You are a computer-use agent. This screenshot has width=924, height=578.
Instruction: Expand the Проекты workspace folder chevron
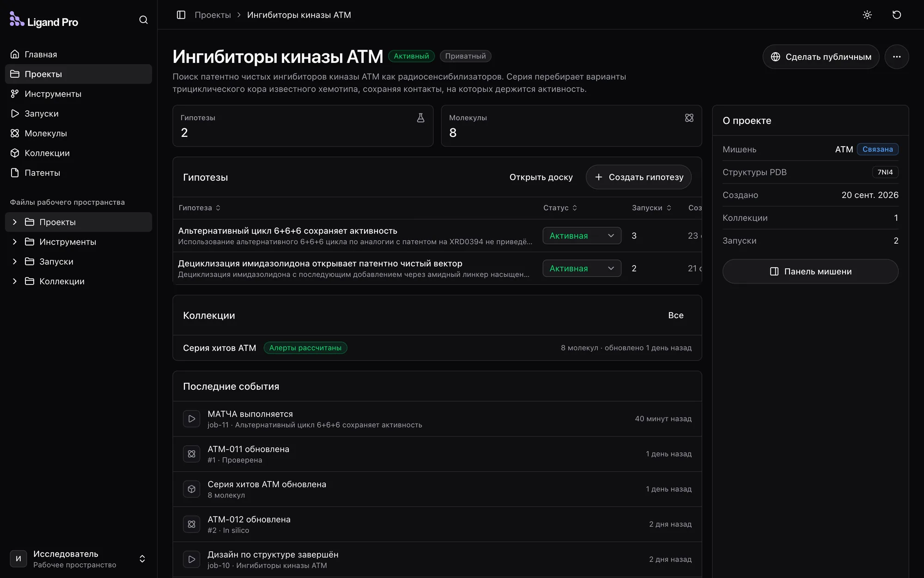click(x=15, y=222)
